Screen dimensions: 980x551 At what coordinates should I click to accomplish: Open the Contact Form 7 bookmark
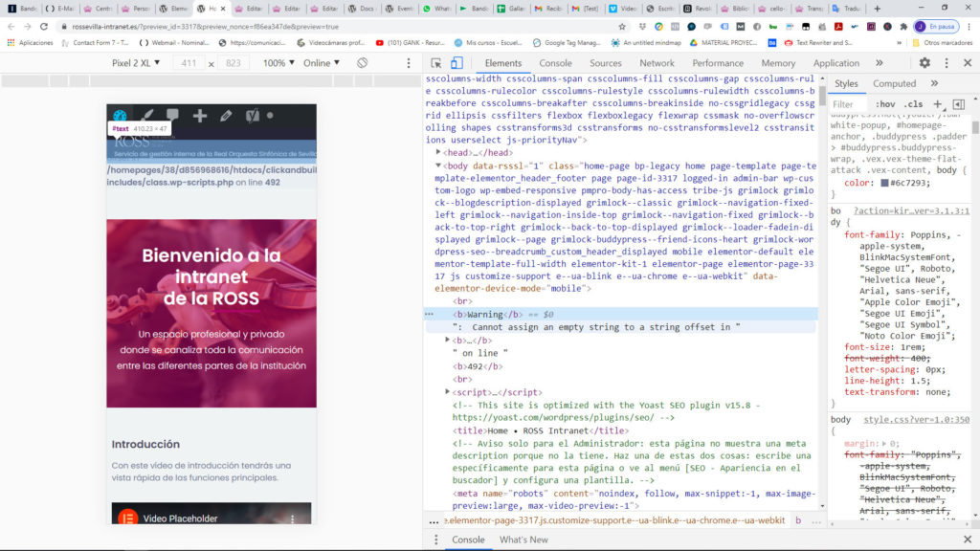[x=95, y=43]
